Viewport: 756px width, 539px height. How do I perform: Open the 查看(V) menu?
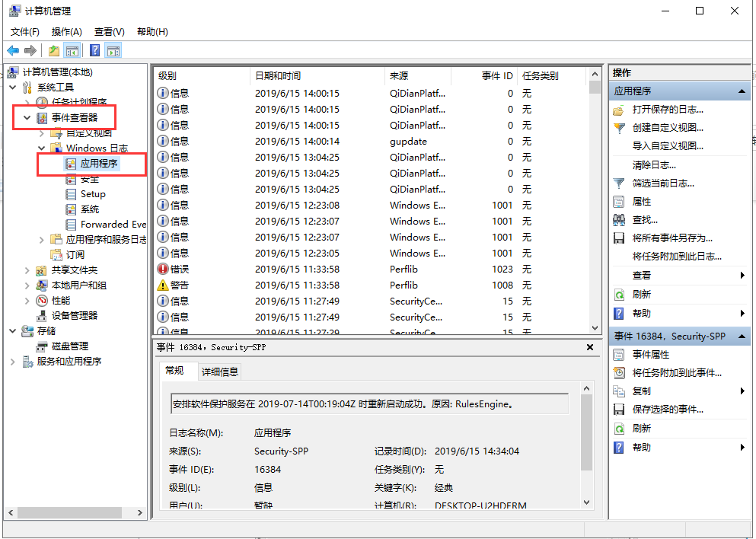click(x=109, y=31)
